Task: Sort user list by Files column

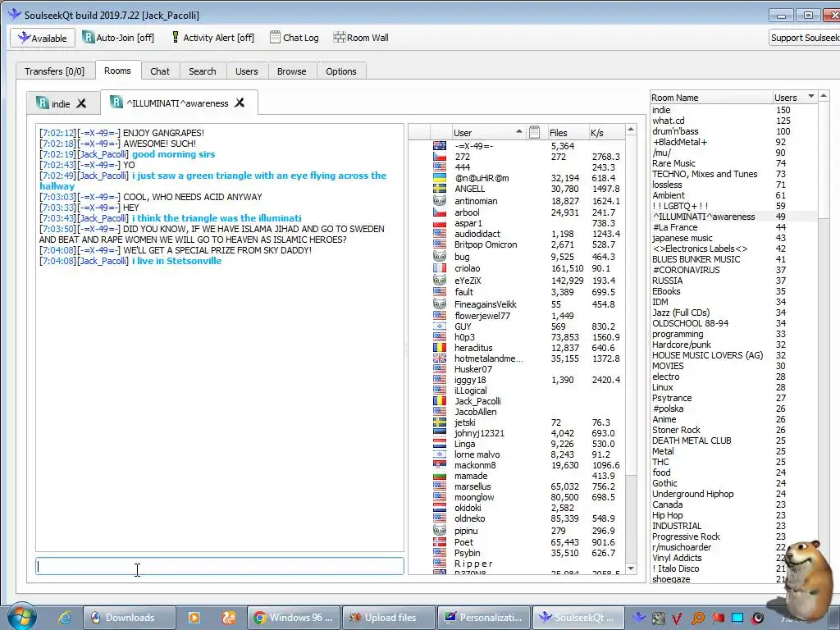Action: [x=566, y=132]
